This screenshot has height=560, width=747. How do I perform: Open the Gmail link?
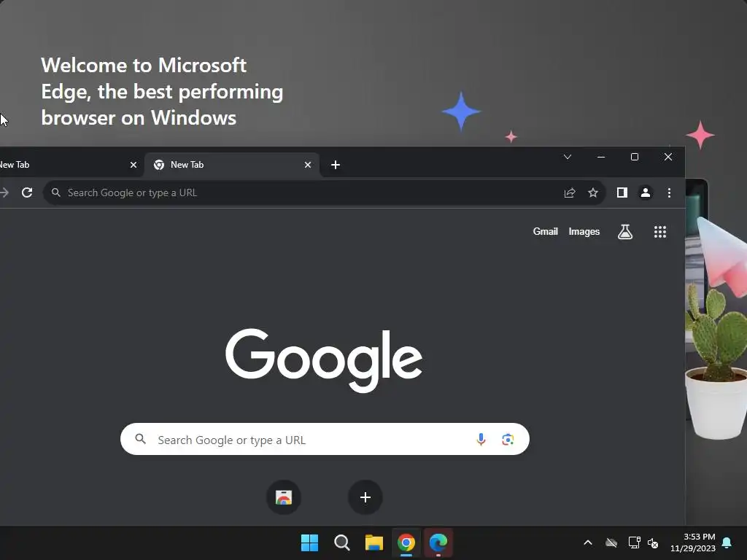pos(545,231)
